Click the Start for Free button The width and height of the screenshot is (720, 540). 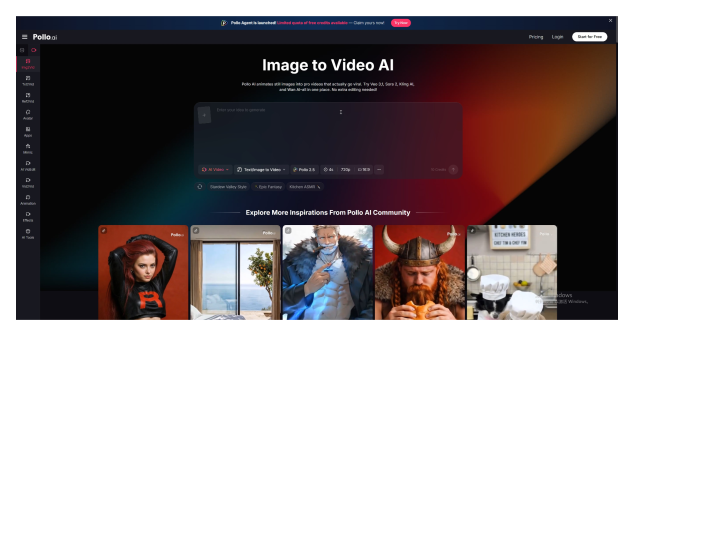tap(589, 37)
